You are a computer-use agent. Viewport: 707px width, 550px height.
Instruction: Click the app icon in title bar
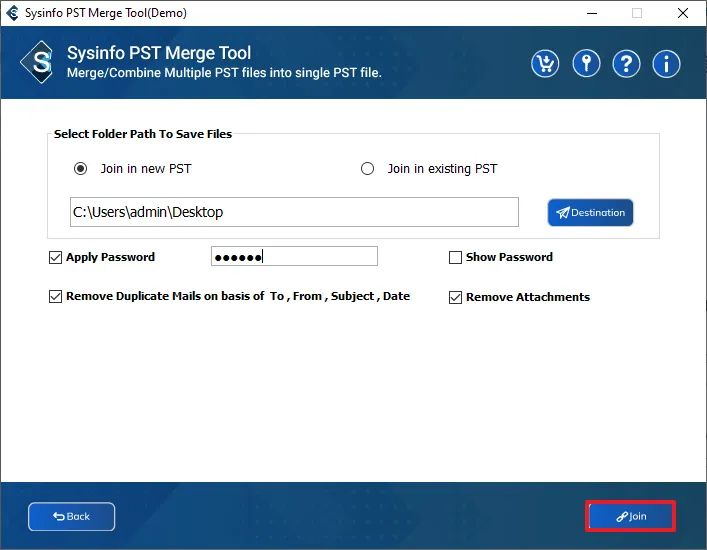pyautogui.click(x=13, y=13)
